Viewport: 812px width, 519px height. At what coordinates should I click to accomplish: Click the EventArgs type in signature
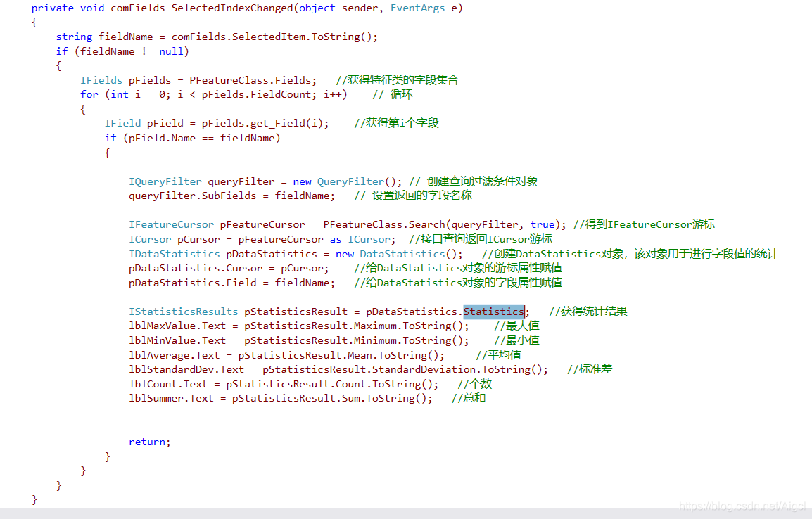[417, 8]
